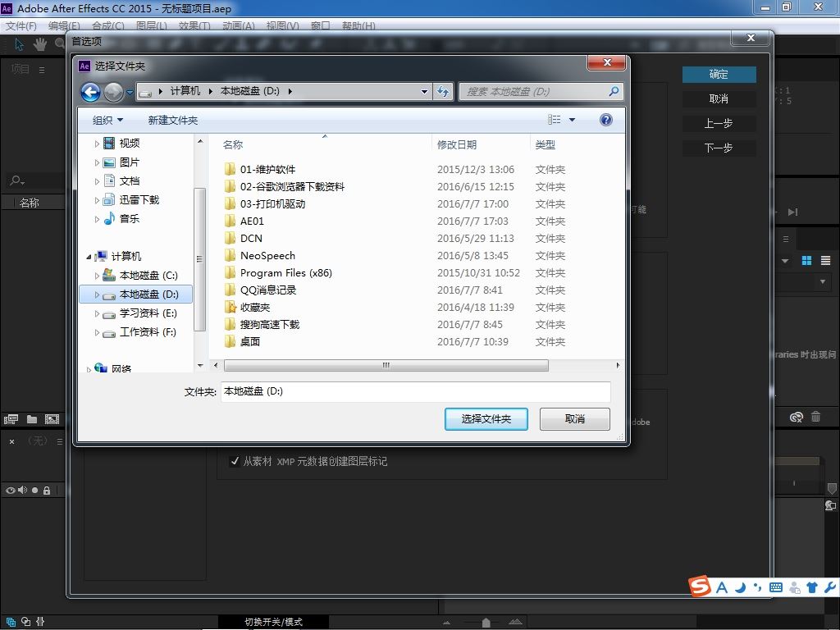Open the view options dropdown arrow

(x=572, y=120)
